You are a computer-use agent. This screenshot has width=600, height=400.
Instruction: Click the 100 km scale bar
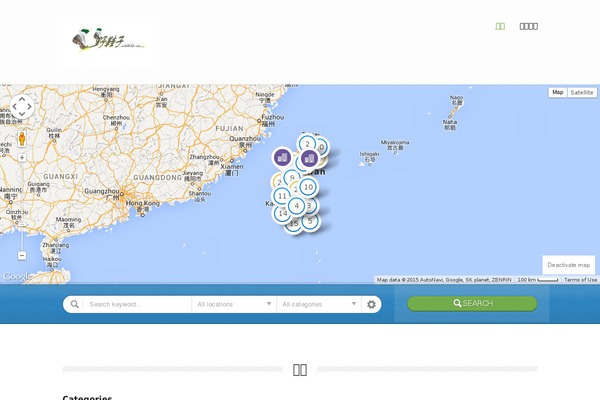pyautogui.click(x=538, y=280)
